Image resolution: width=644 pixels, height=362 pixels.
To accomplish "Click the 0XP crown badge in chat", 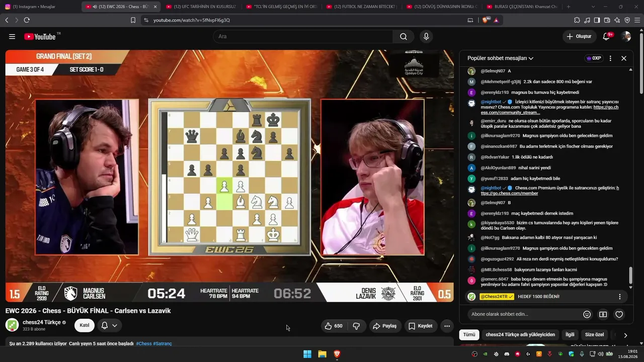I will tap(594, 58).
